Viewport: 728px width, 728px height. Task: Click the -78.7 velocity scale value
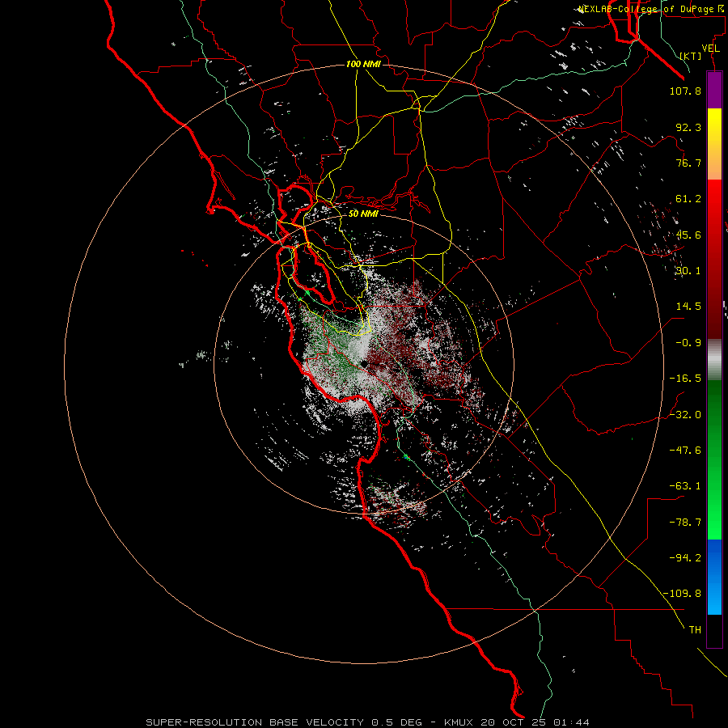coord(685,523)
